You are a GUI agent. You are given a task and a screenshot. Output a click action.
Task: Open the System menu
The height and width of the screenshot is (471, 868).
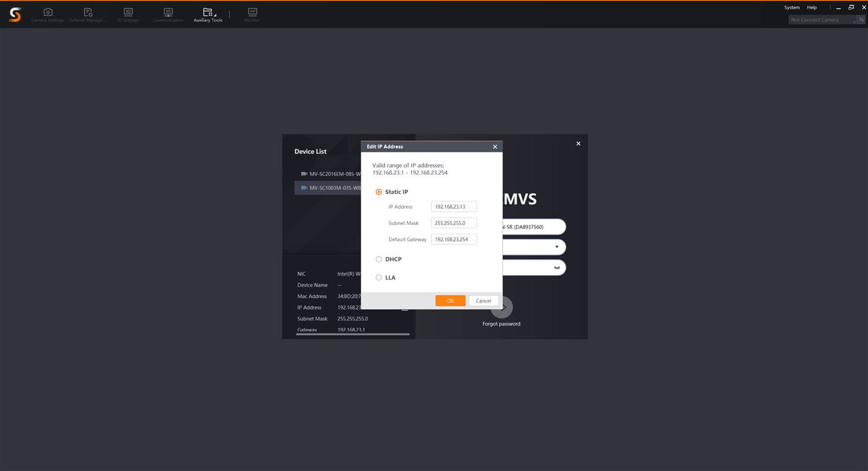coord(792,7)
